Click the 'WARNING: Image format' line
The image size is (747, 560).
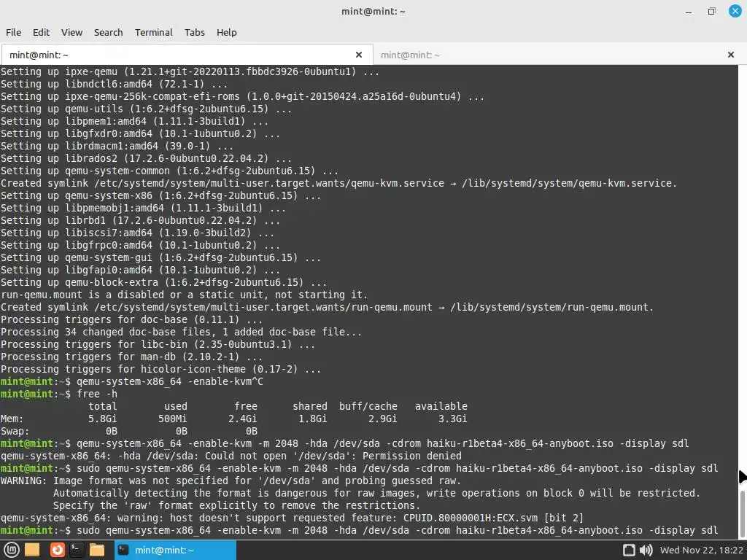tap(231, 481)
